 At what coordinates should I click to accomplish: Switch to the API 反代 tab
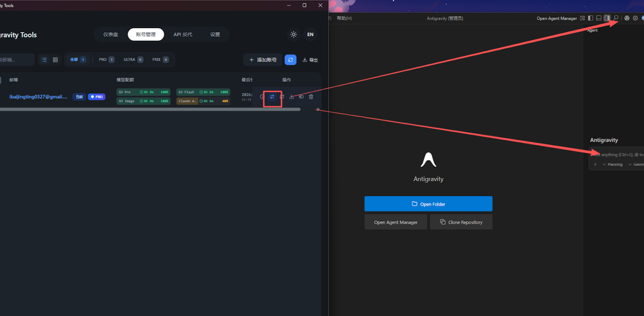point(182,34)
